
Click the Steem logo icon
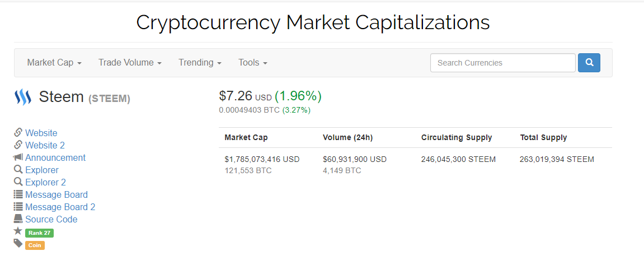(x=22, y=97)
